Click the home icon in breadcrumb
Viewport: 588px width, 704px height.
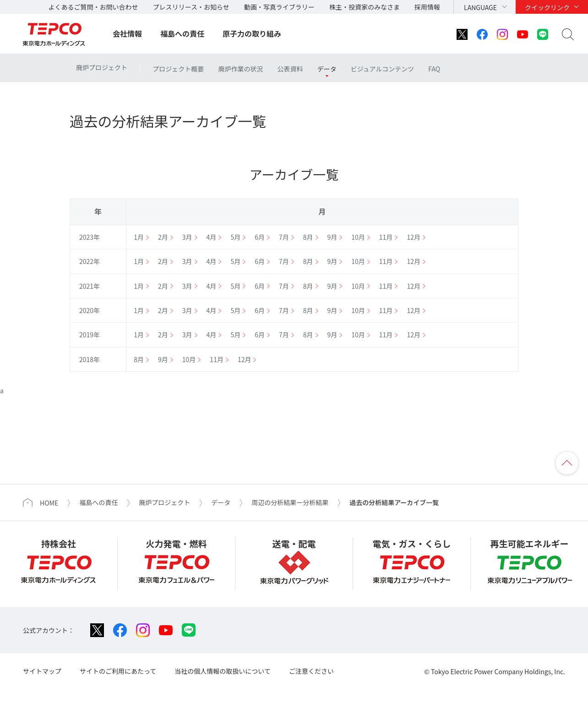pyautogui.click(x=27, y=503)
